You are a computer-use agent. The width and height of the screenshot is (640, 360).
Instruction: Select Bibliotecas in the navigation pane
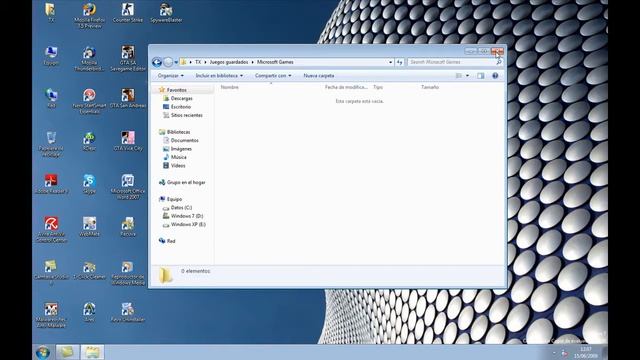[x=178, y=132]
